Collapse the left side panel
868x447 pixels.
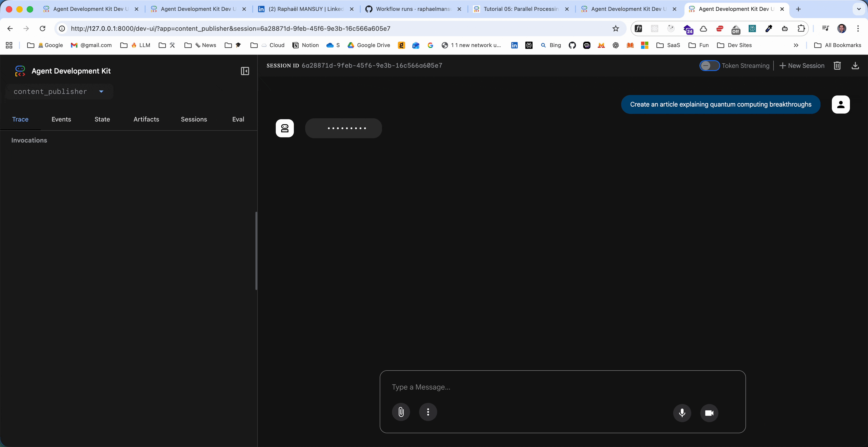[245, 71]
